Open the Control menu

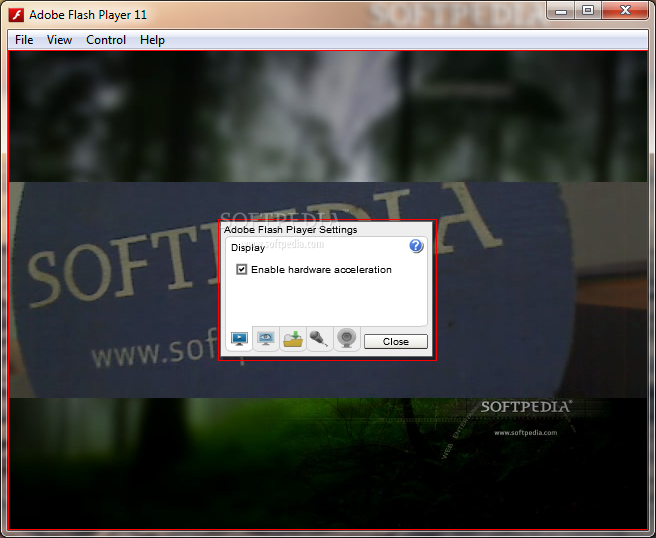(106, 40)
